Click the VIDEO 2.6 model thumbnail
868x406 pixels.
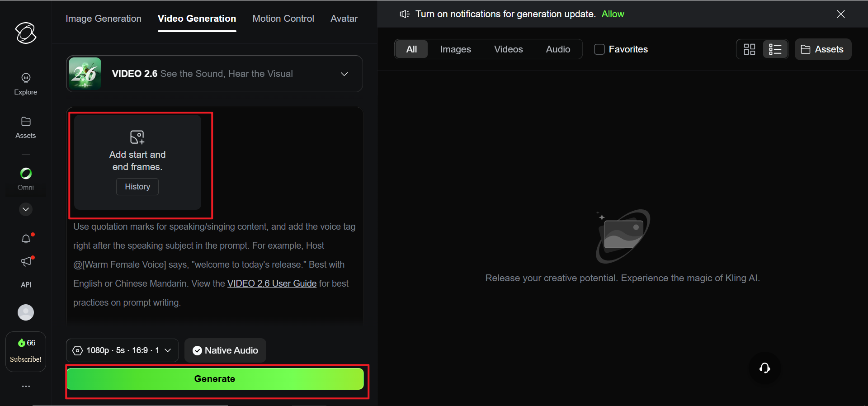85,74
